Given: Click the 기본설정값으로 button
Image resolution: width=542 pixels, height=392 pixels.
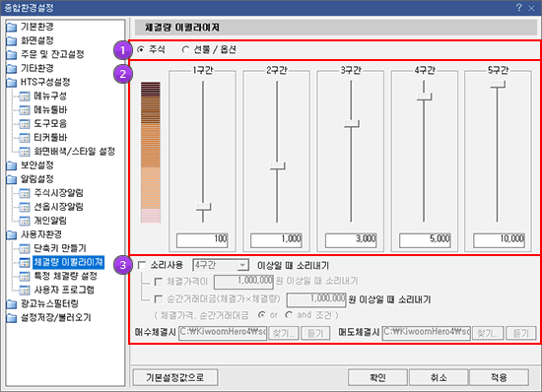Looking at the screenshot, I should pos(175,377).
